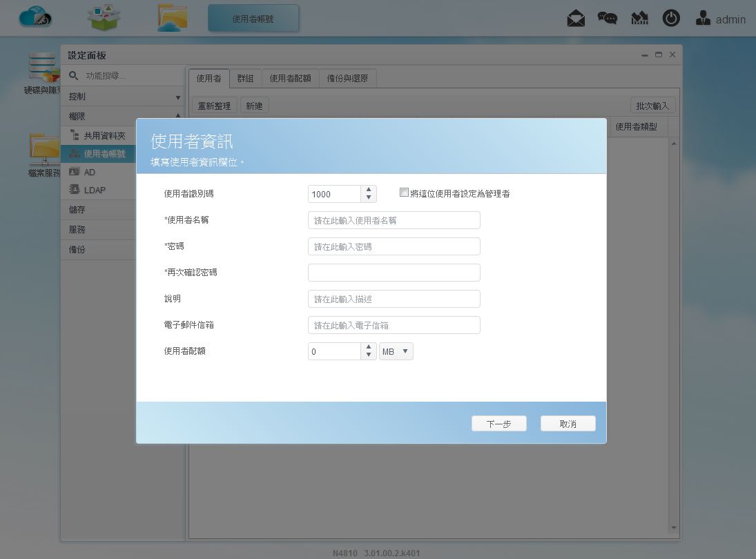Expand the 備份 sidebar section
Viewport: 756px width, 559px height.
click(x=98, y=250)
